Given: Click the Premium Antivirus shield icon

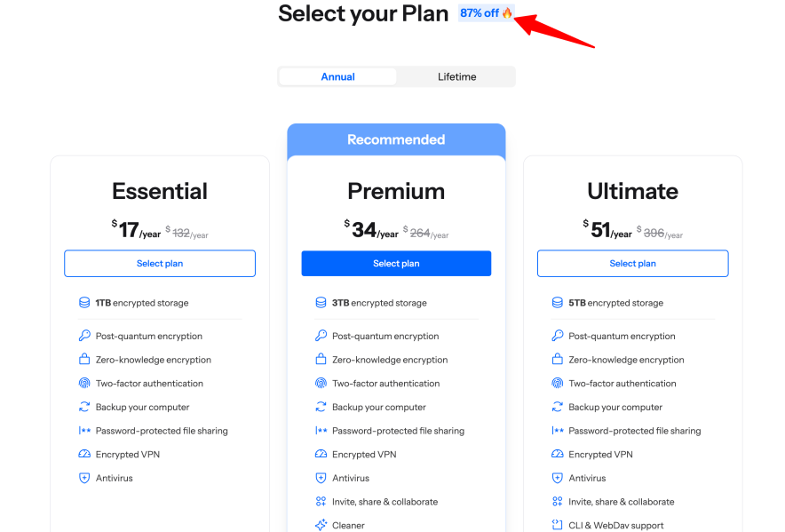Looking at the screenshot, I should 321,478.
